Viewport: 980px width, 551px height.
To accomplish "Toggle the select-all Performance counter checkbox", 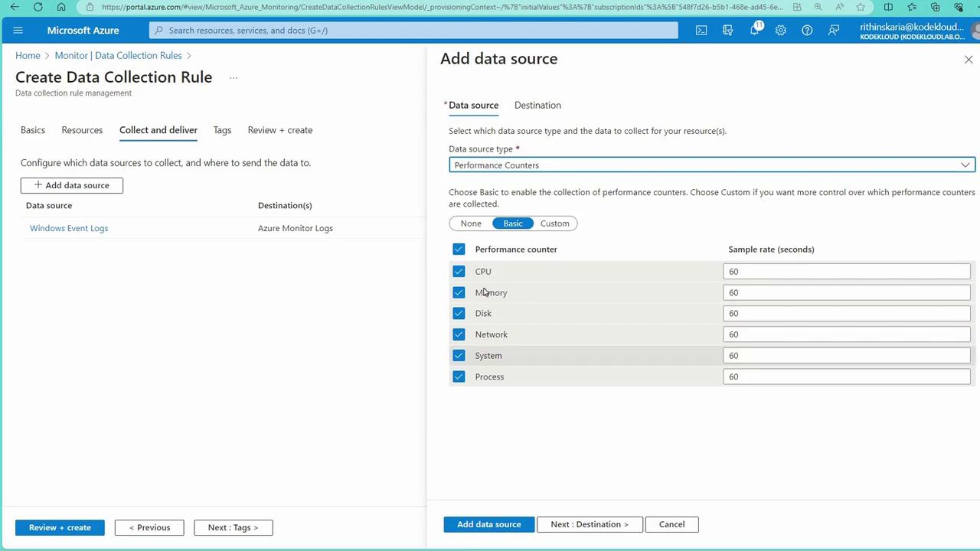I will coord(459,249).
